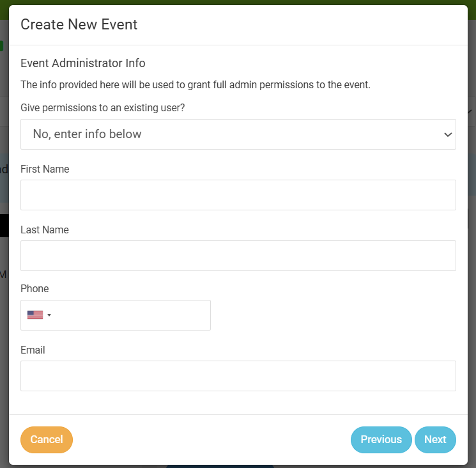Focus the Last Name text field

[x=238, y=256]
